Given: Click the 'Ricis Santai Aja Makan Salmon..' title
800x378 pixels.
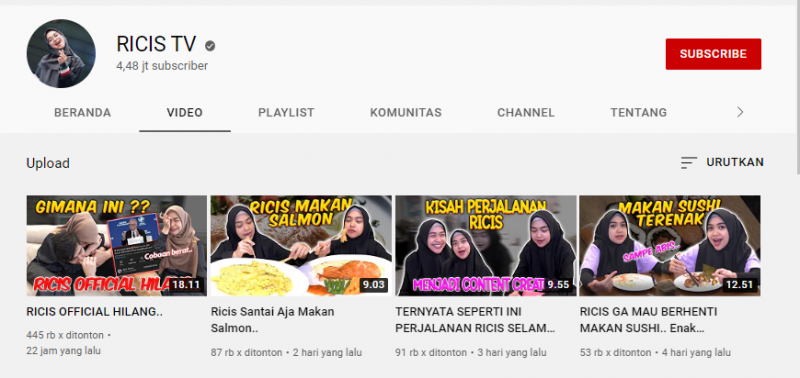Looking at the screenshot, I should 272,320.
